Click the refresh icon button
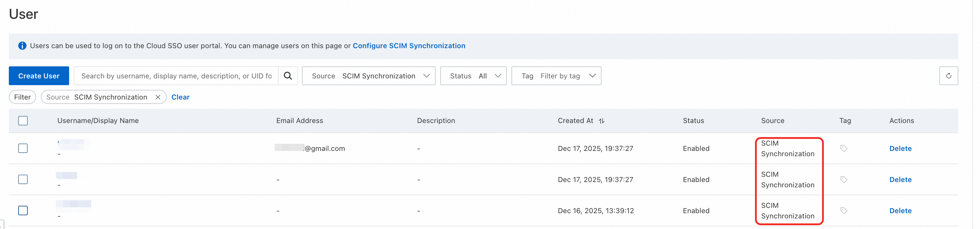The height and width of the screenshot is (229, 980). (948, 76)
